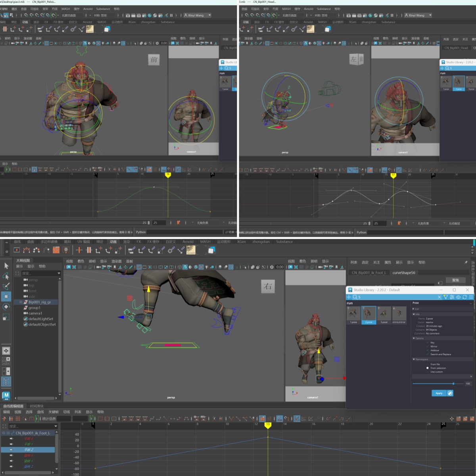Select mirro.mirror thumbnail in Studio Library
The width and height of the screenshot is (476, 476).
[x=399, y=315]
